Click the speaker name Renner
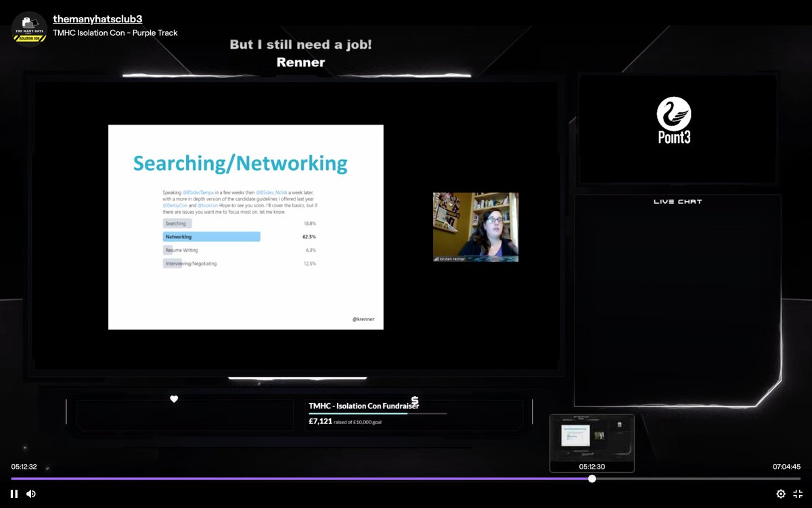Image resolution: width=812 pixels, height=508 pixels. pyautogui.click(x=300, y=62)
